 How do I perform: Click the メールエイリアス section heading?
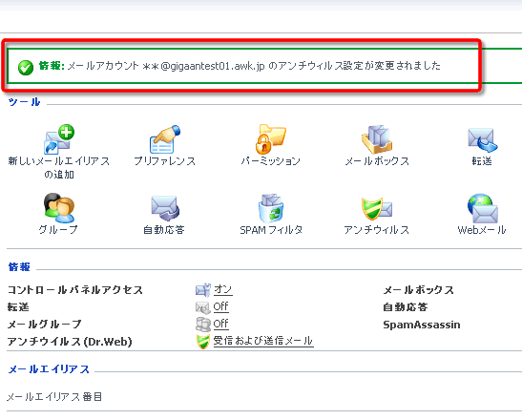coord(49,369)
